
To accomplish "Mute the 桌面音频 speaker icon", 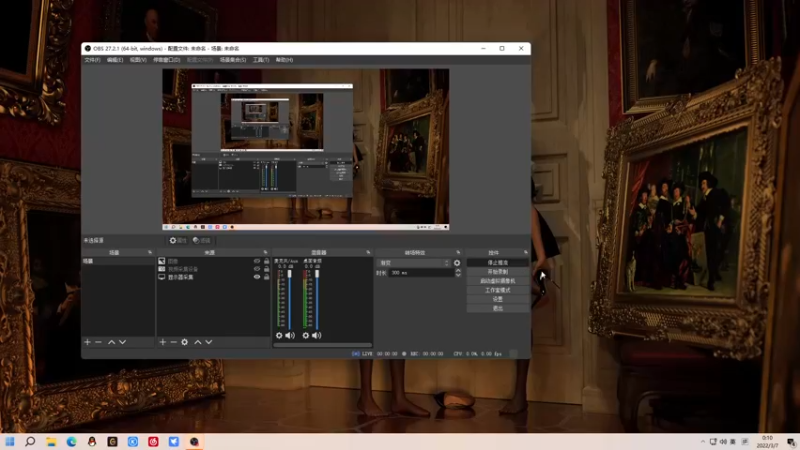I will point(317,335).
